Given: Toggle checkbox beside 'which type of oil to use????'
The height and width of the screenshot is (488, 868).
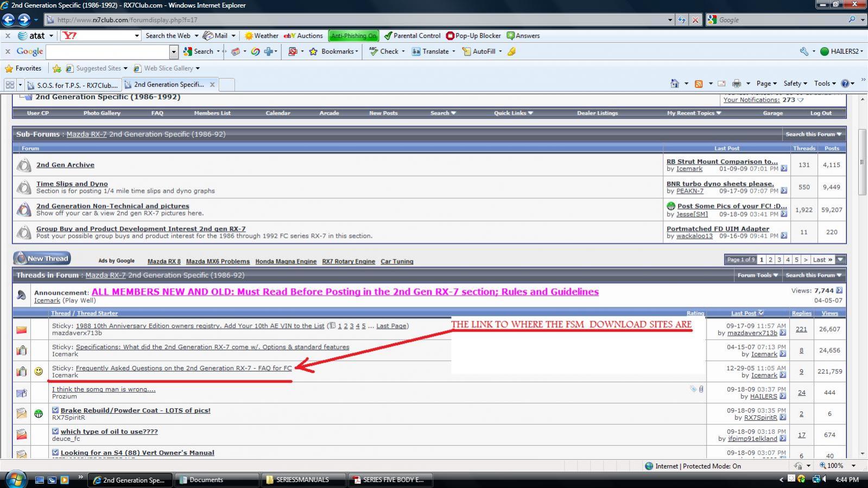Looking at the screenshot, I should pyautogui.click(x=55, y=432).
